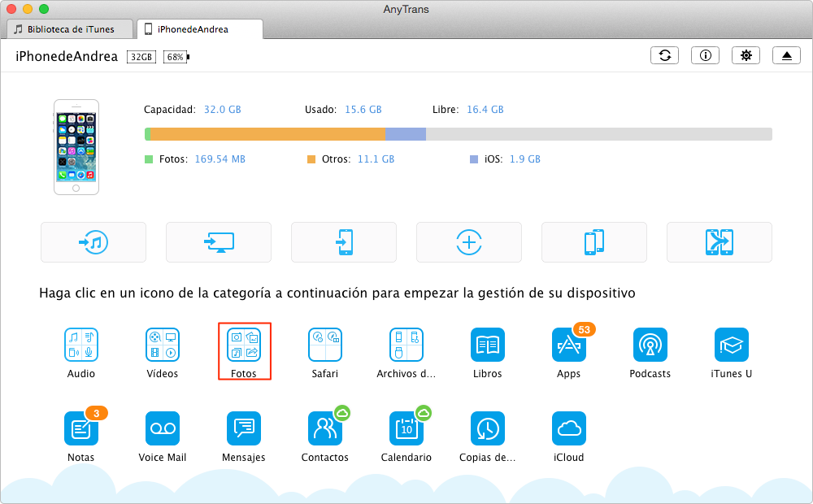Open the Copias de... backup category
The height and width of the screenshot is (504, 813).
tap(487, 428)
